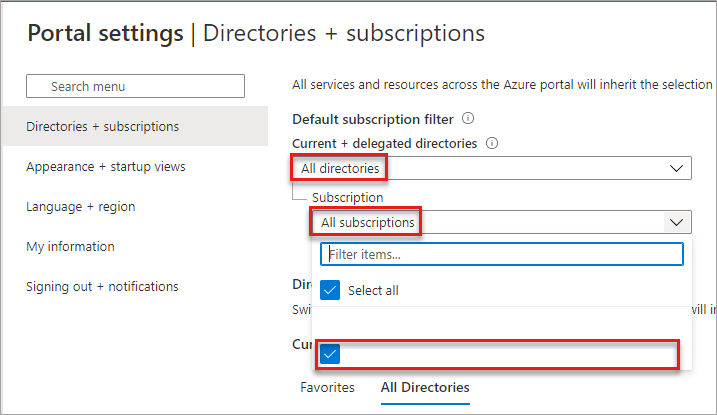Image resolution: width=717 pixels, height=415 pixels.
Task: Open Appearance + startup views settings
Action: click(106, 167)
